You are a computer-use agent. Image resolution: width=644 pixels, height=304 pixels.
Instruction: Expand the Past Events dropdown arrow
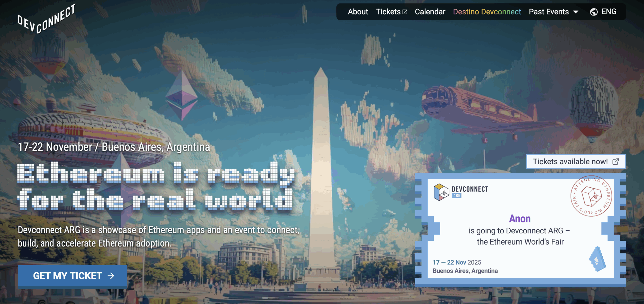[576, 12]
